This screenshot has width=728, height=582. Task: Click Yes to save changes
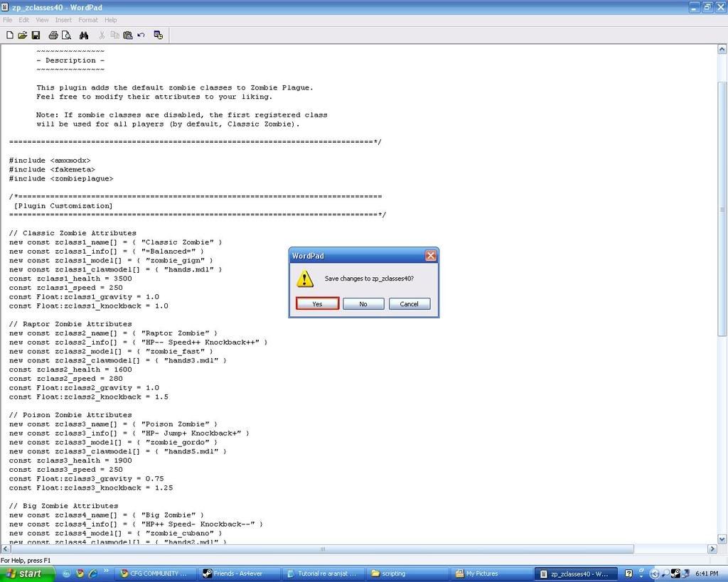click(x=318, y=304)
